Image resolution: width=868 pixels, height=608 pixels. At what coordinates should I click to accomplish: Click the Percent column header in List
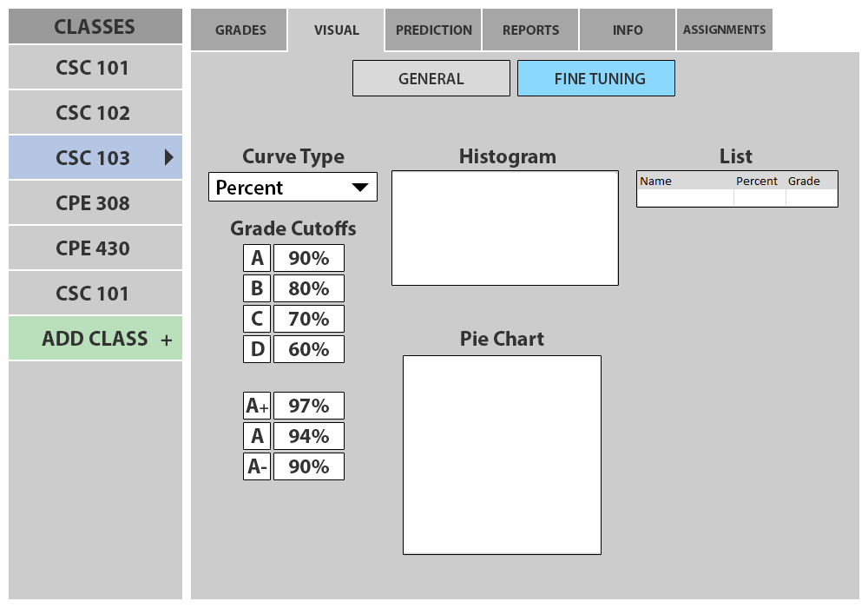point(757,182)
